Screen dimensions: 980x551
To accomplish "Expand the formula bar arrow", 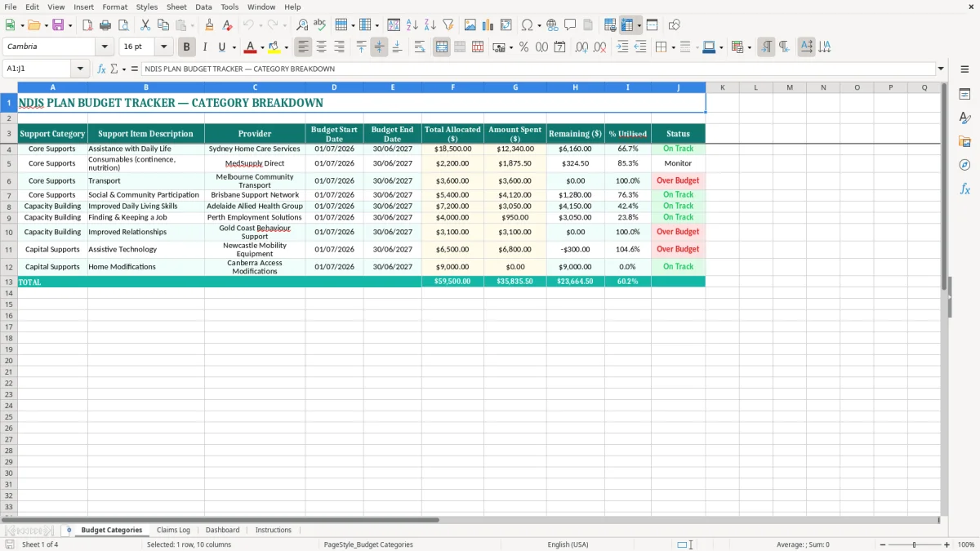I will [941, 69].
